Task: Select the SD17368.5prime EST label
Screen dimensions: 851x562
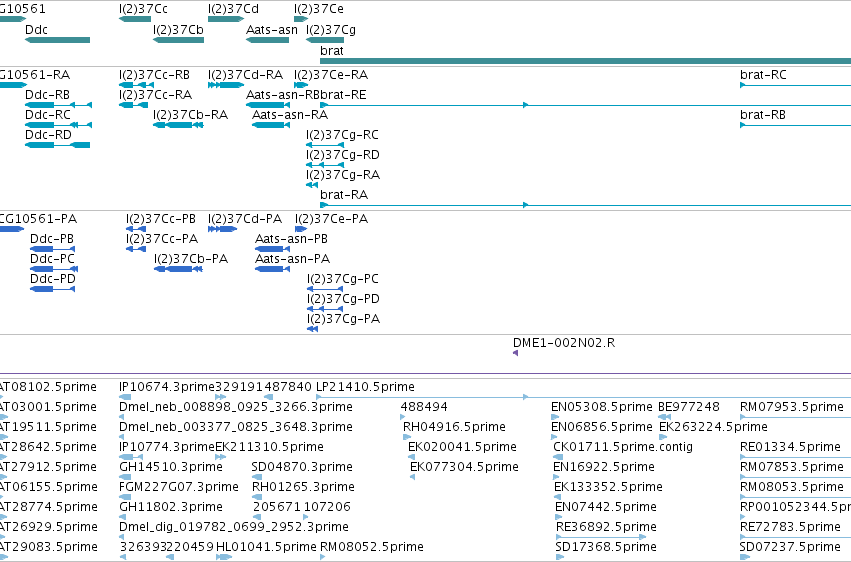Action: 606,547
